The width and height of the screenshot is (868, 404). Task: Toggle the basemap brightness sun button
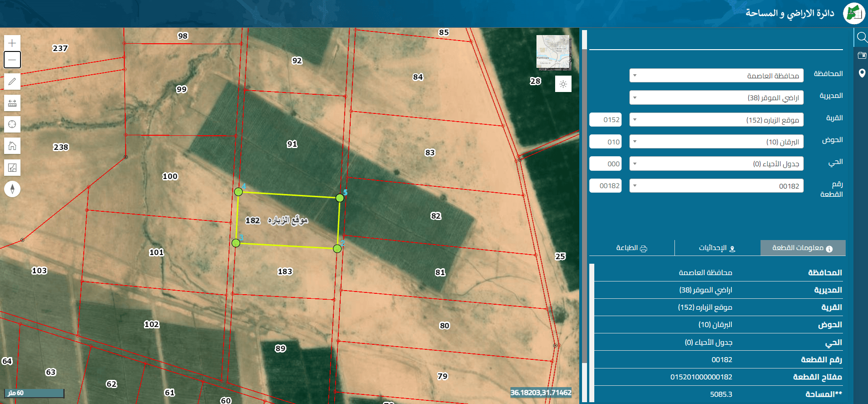point(563,84)
